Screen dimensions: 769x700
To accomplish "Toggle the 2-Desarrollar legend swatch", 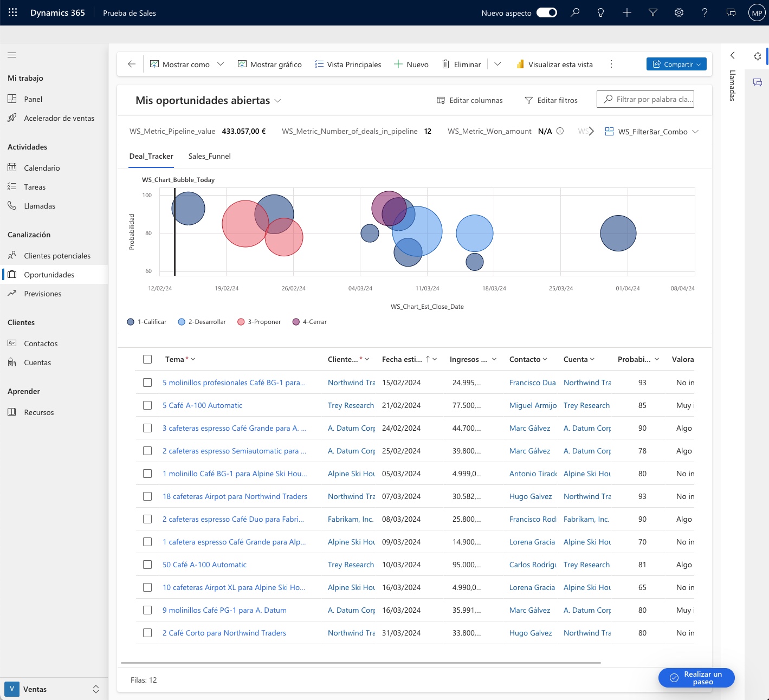I will pyautogui.click(x=182, y=322).
